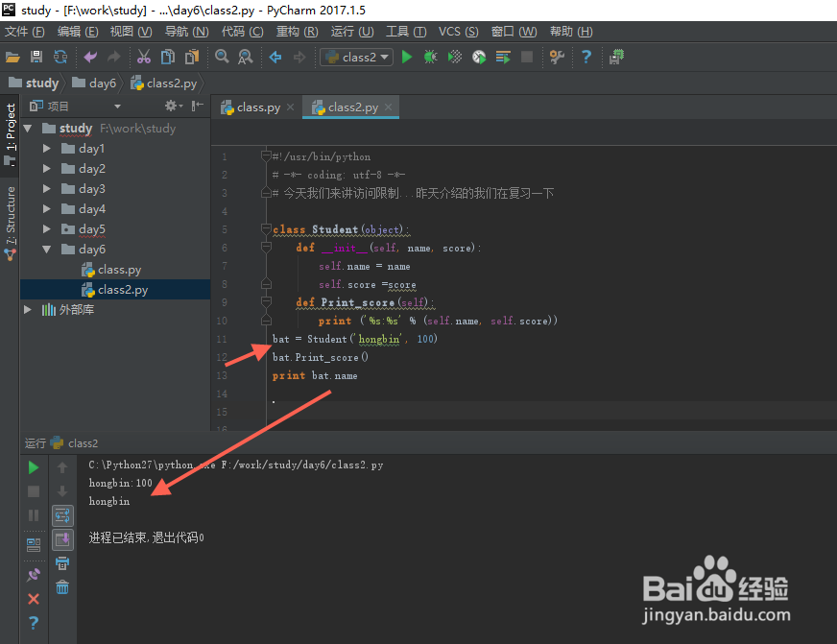Select class.py in the project tree
Screen dimensions: 837x644
tap(111, 270)
